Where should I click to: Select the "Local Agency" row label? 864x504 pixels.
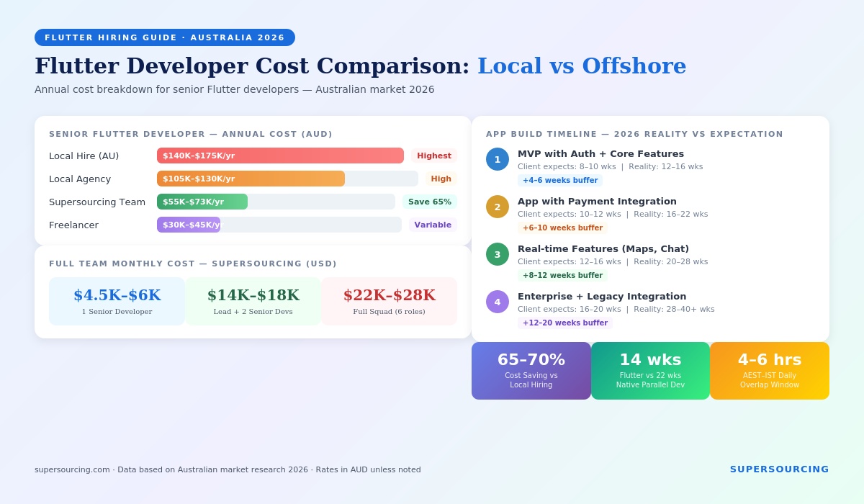pos(80,179)
